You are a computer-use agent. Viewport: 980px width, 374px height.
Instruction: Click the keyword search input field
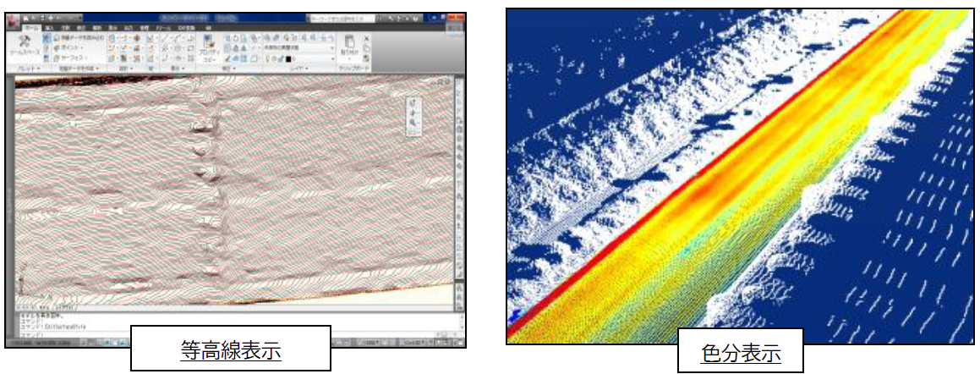[341, 19]
